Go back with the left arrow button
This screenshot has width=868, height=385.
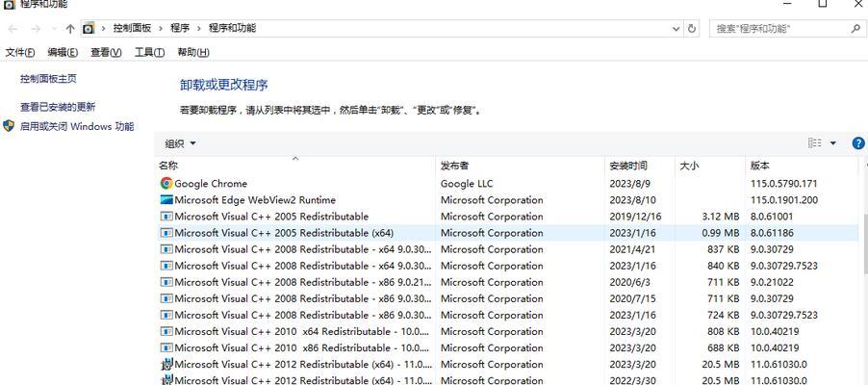point(13,29)
